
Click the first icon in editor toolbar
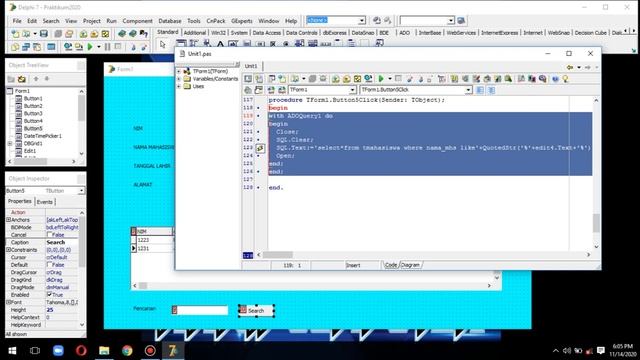248,79
